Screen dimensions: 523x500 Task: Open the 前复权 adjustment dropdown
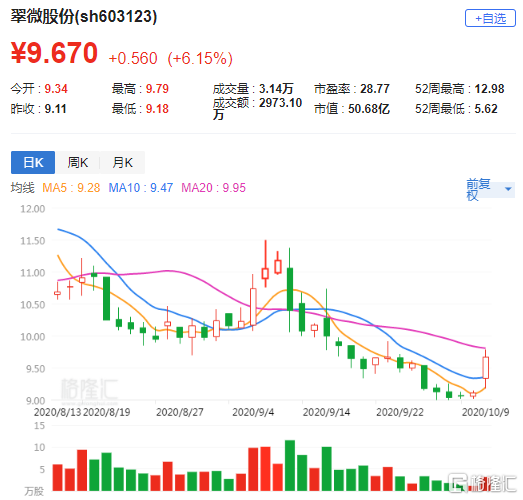click(490, 189)
